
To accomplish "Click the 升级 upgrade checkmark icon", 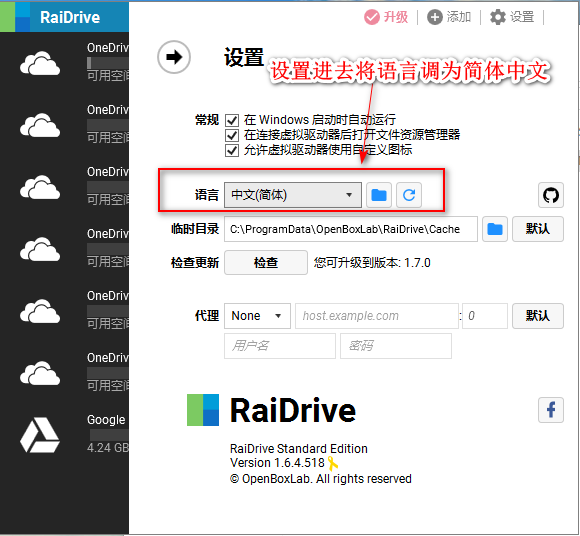I will click(x=372, y=17).
